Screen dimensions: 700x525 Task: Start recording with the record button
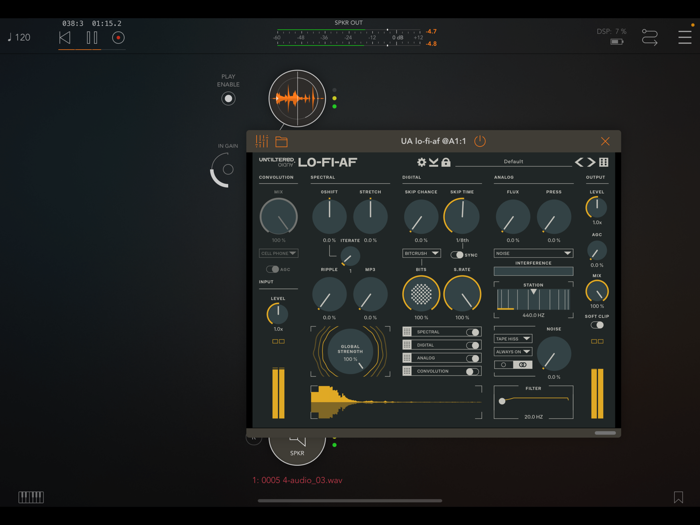[118, 38]
